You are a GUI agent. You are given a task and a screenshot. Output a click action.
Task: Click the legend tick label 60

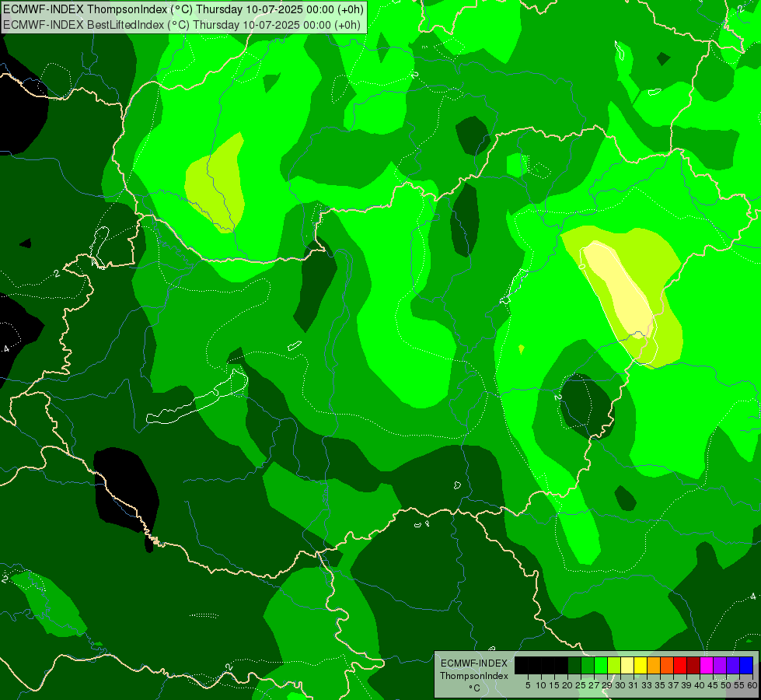(x=752, y=685)
